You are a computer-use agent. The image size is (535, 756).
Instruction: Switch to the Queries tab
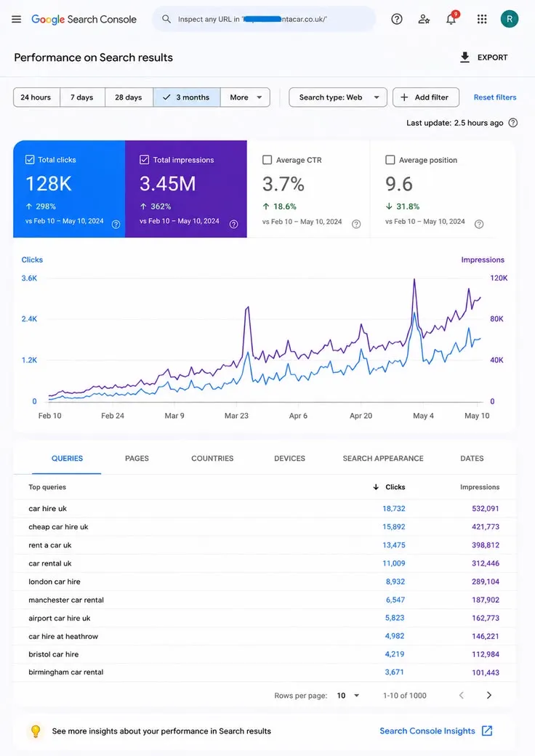click(67, 459)
